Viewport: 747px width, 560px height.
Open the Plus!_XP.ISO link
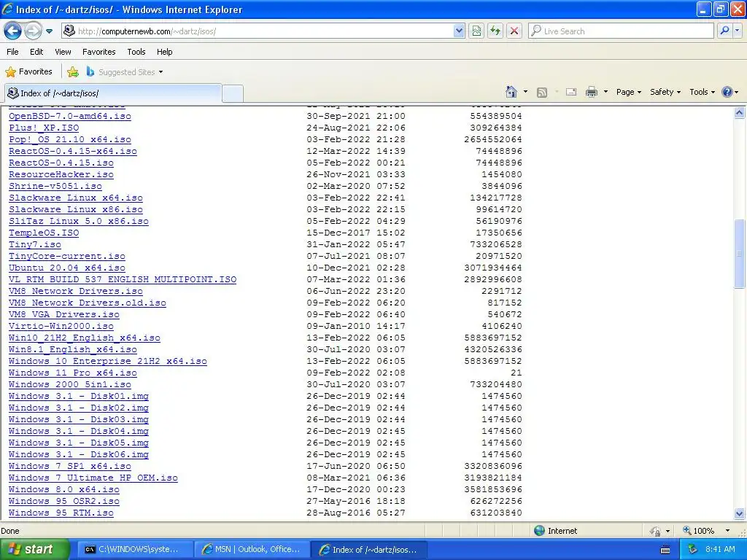pyautogui.click(x=44, y=128)
